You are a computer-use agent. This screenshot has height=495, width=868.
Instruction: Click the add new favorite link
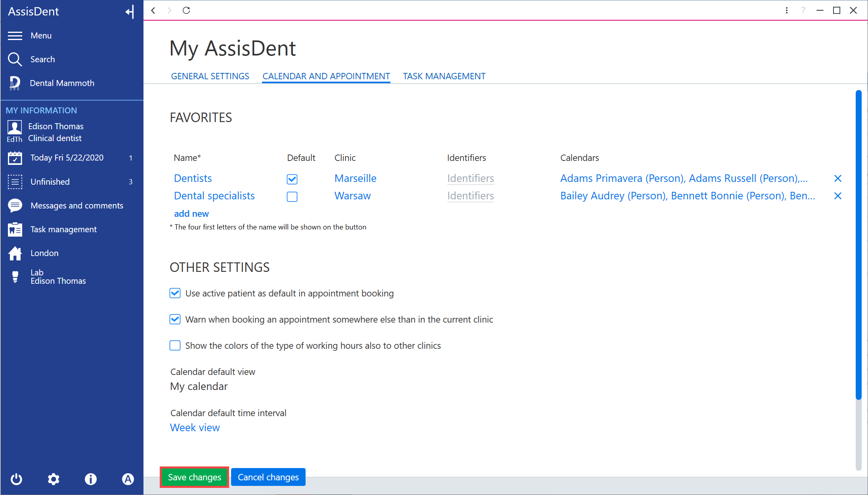pyautogui.click(x=191, y=214)
